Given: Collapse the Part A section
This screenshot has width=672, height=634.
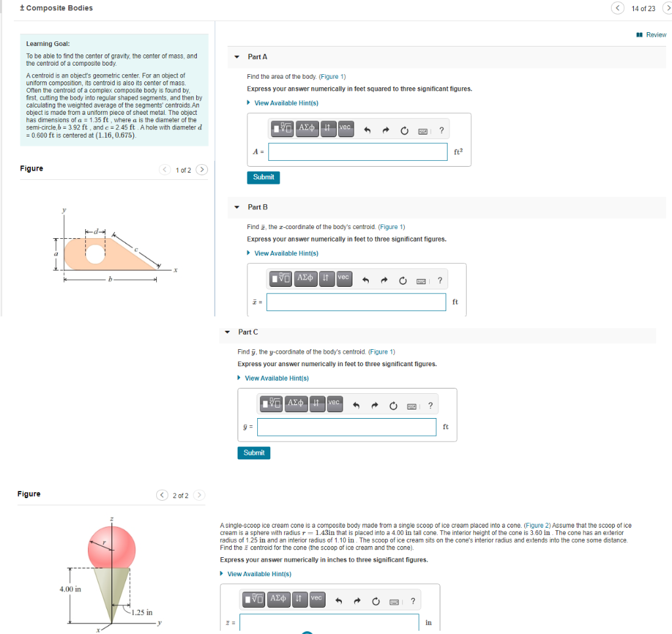Looking at the screenshot, I should point(236,57).
